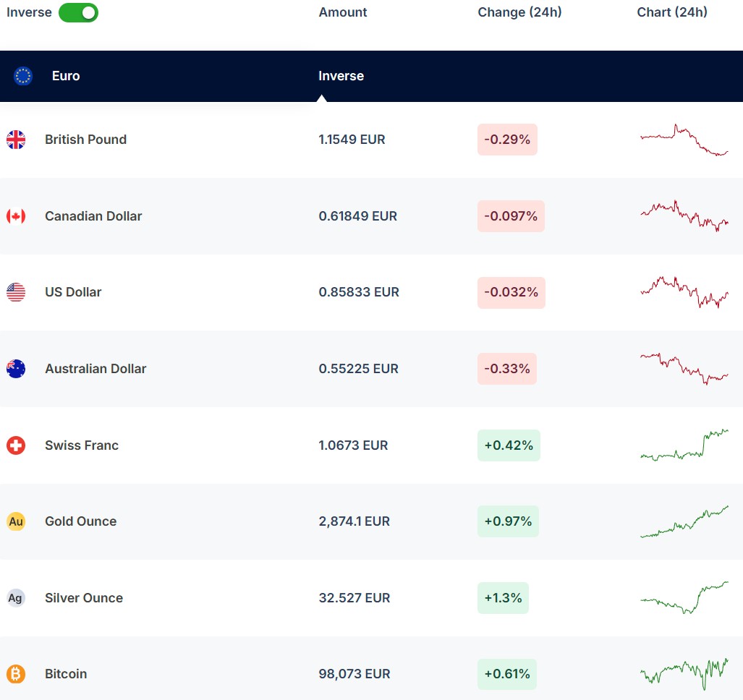743x700 pixels.
Task: Click the Euro base currency header
Action: pos(66,76)
